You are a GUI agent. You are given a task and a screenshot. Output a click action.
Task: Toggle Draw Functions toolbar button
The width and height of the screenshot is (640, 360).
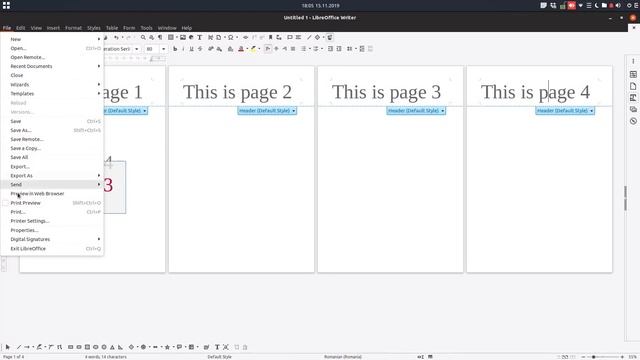(x=330, y=37)
